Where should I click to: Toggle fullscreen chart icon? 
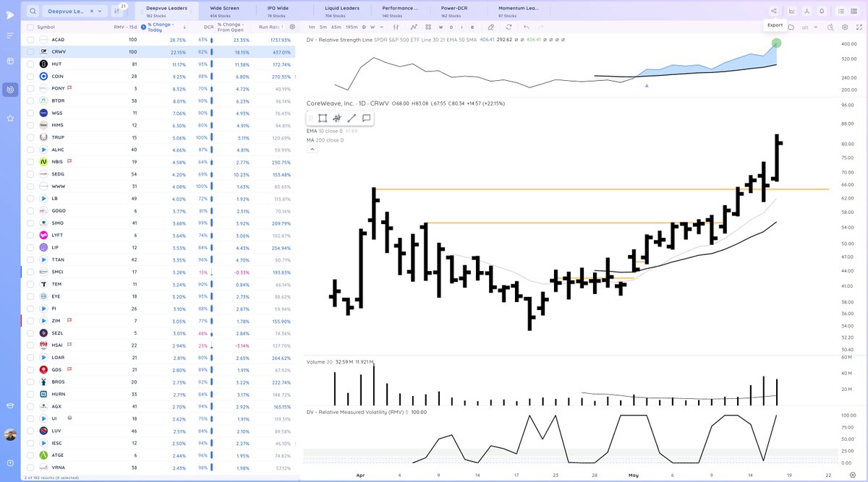tap(859, 27)
